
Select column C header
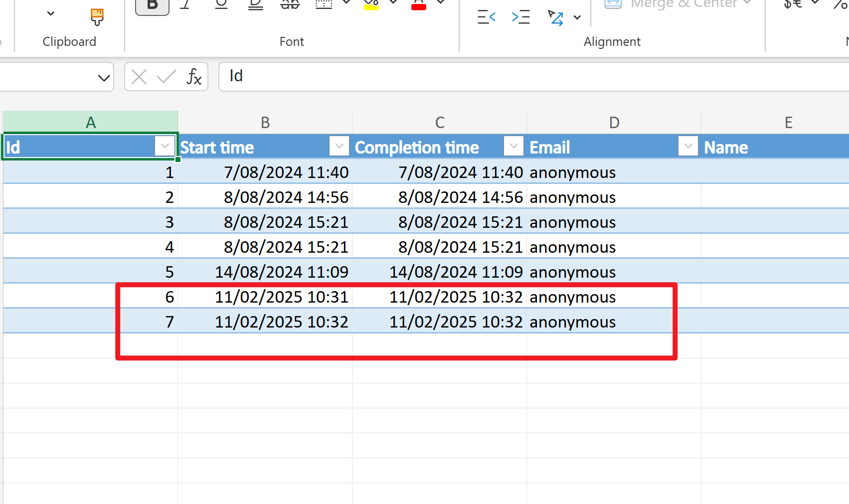[x=440, y=122]
